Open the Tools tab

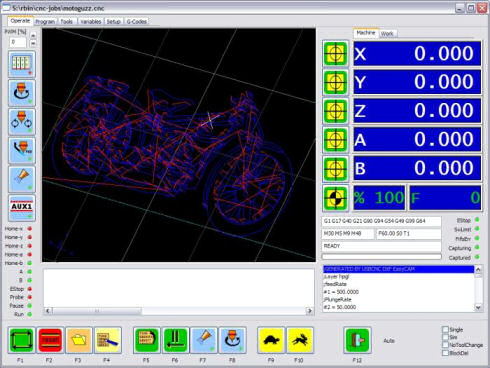[x=66, y=22]
